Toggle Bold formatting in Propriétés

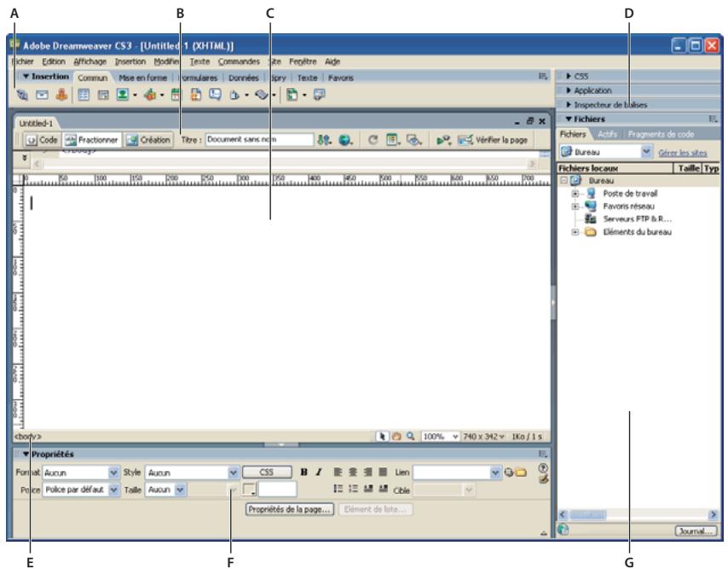click(x=303, y=472)
